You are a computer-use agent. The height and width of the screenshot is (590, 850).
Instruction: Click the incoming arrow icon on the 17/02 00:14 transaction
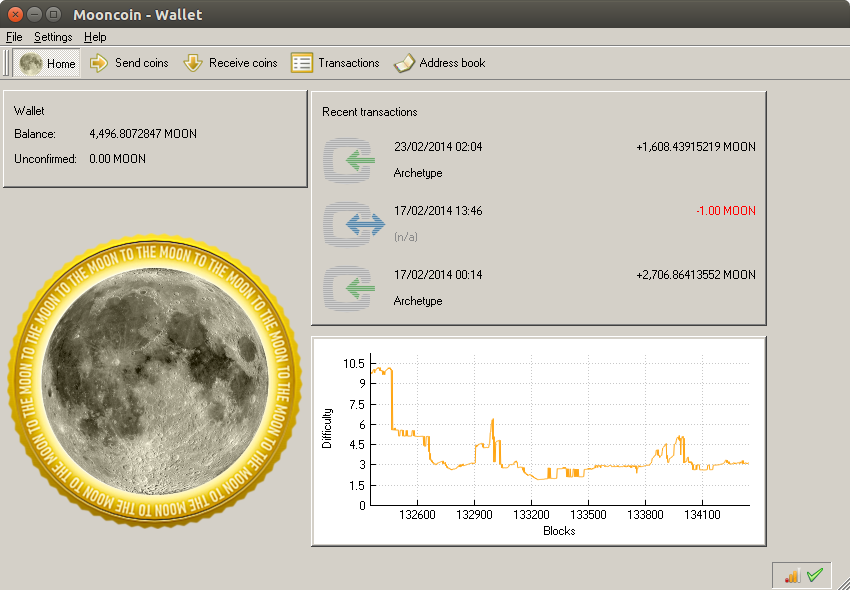click(x=349, y=288)
